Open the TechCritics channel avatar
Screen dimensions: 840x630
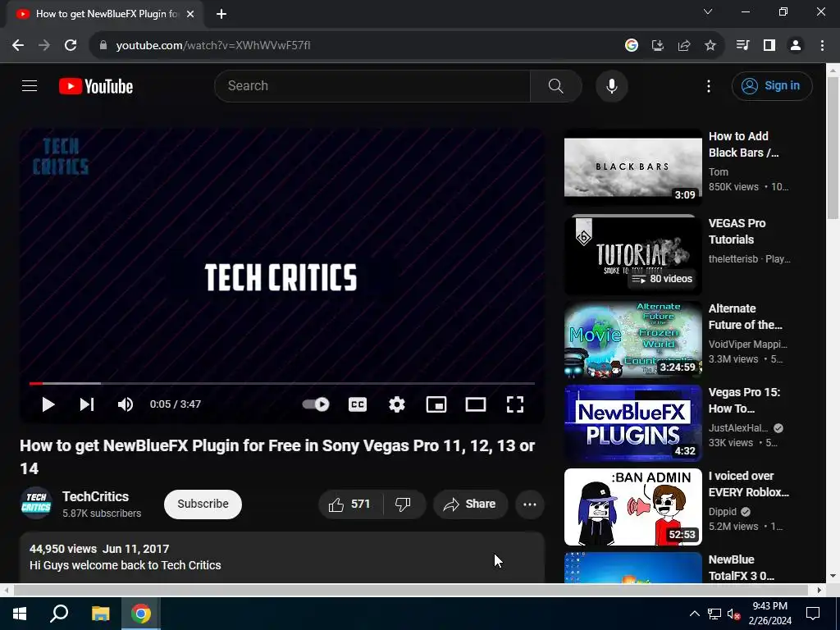(36, 504)
